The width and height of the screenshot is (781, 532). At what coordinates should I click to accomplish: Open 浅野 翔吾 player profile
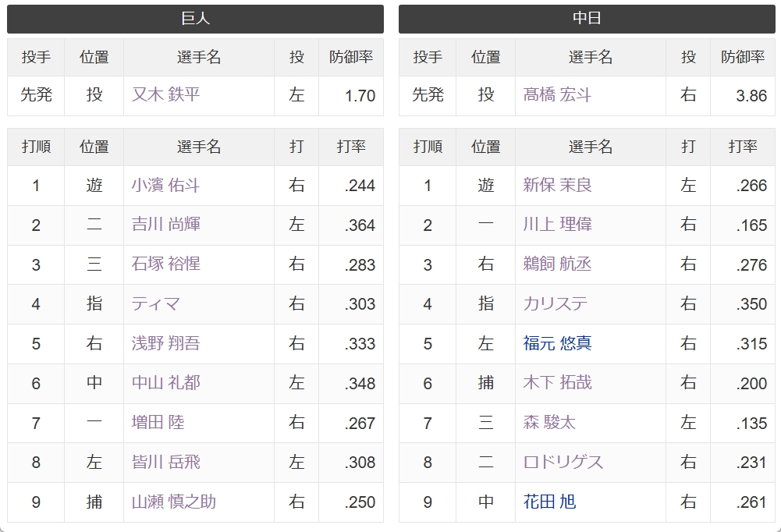point(165,342)
